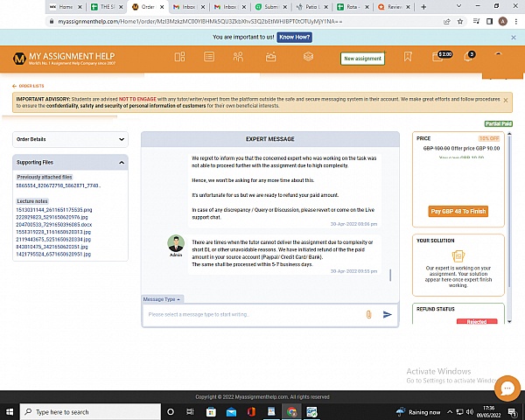Screen dimensions: 525x420
Task: Click the send message arrow icon
Action: [x=388, y=314]
